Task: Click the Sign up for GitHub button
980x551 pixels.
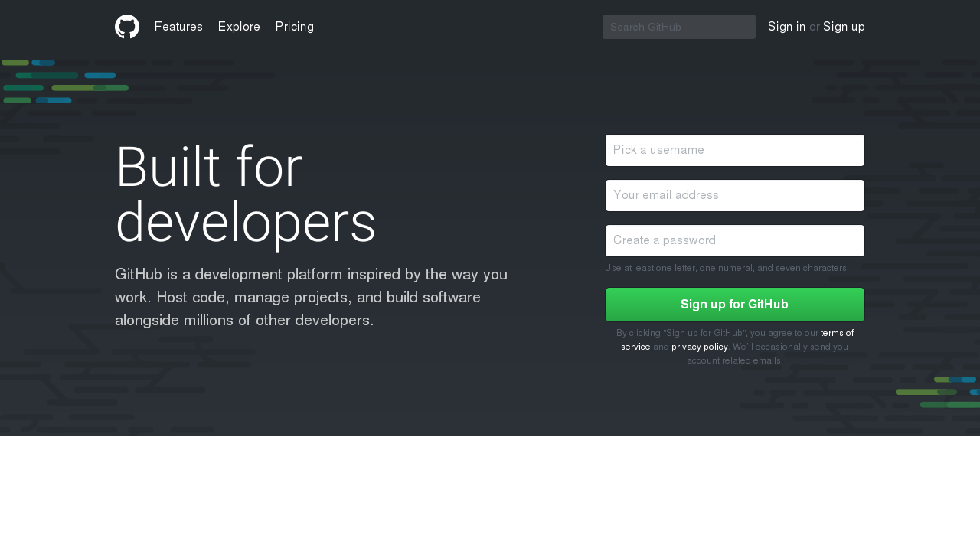Action: pyautogui.click(x=735, y=305)
